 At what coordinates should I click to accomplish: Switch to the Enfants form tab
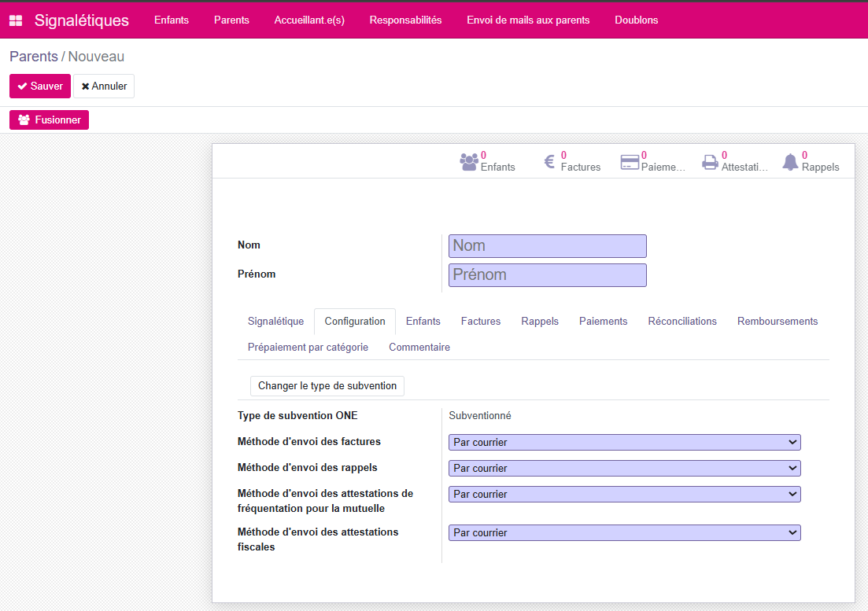(423, 322)
